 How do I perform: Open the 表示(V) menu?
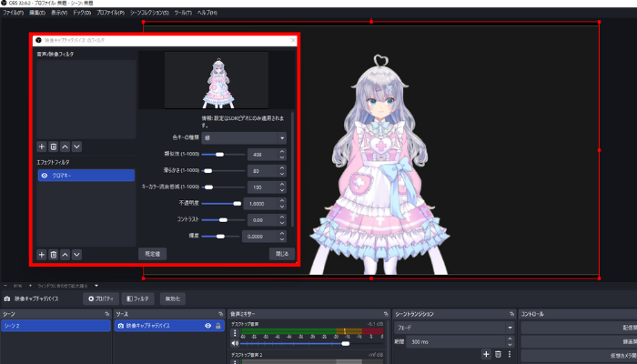pyautogui.click(x=59, y=13)
